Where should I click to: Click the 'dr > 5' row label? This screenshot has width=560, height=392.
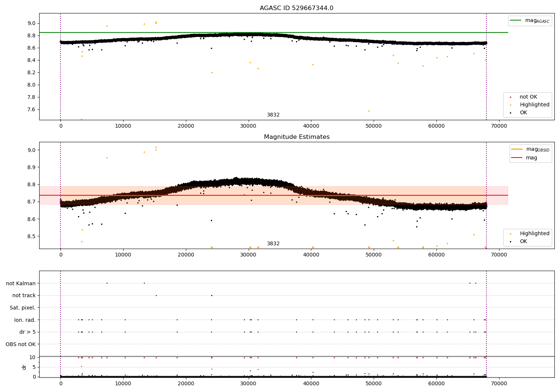(28, 332)
